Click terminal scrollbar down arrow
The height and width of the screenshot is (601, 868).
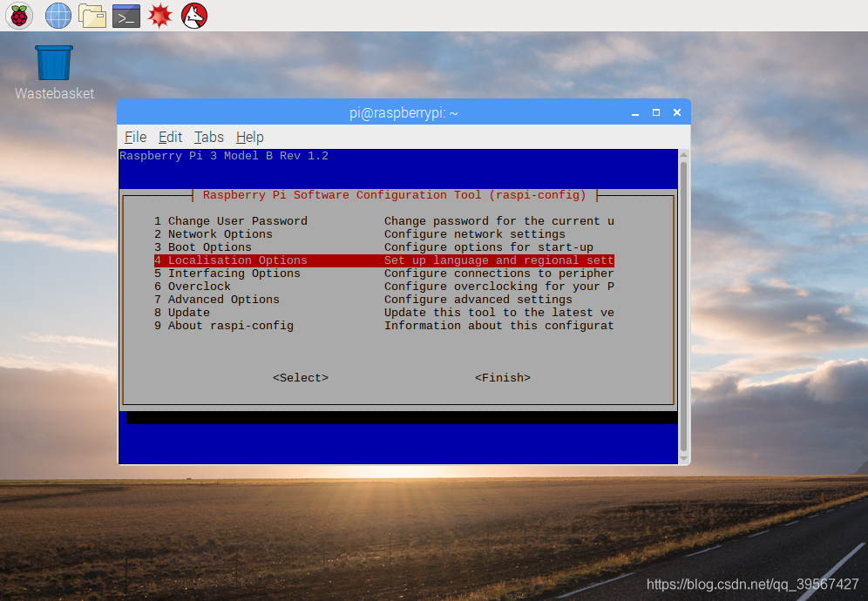683,459
